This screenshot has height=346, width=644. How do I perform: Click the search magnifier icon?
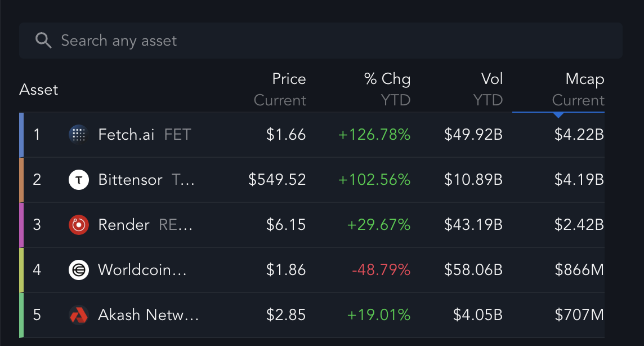43,41
